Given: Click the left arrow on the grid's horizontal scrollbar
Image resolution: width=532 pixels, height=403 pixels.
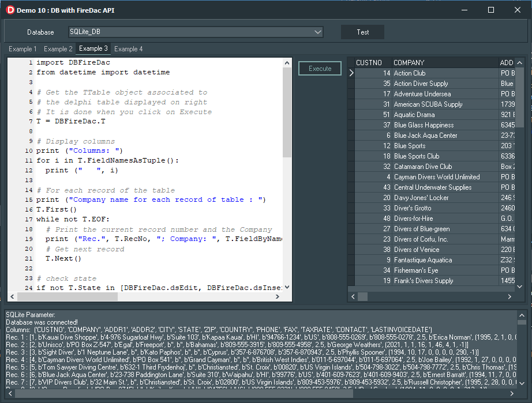Looking at the screenshot, I should pyautogui.click(x=353, y=296).
